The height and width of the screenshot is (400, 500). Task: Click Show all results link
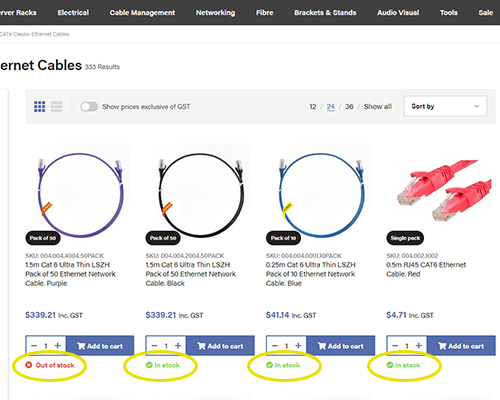tap(378, 107)
